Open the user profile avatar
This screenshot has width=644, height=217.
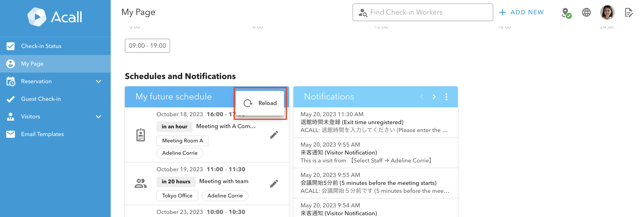click(x=607, y=12)
